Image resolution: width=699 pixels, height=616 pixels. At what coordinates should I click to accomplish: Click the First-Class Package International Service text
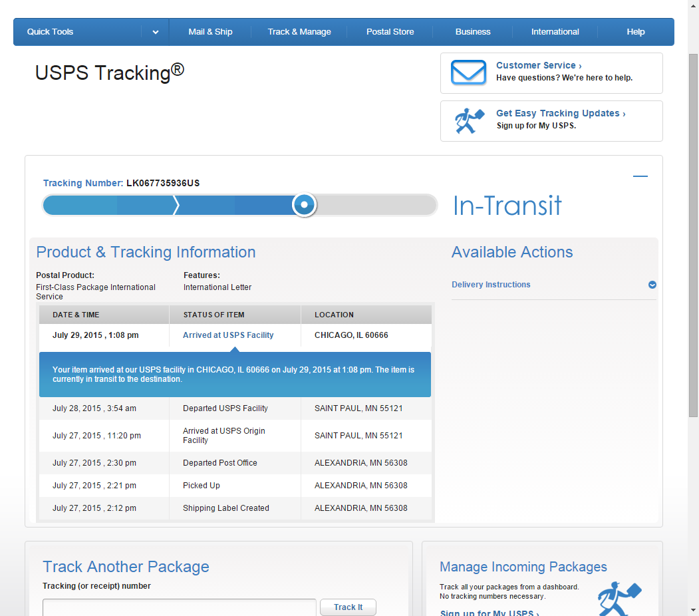point(96,292)
